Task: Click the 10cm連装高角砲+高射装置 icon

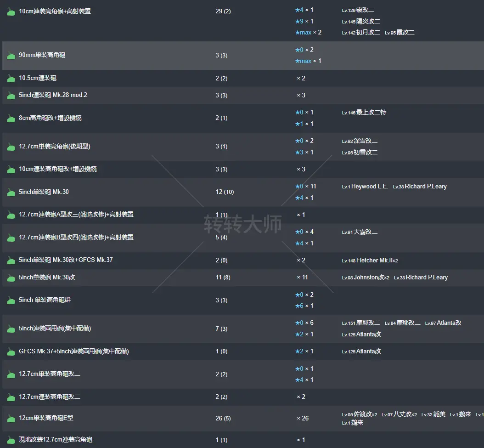Action: coord(11,11)
